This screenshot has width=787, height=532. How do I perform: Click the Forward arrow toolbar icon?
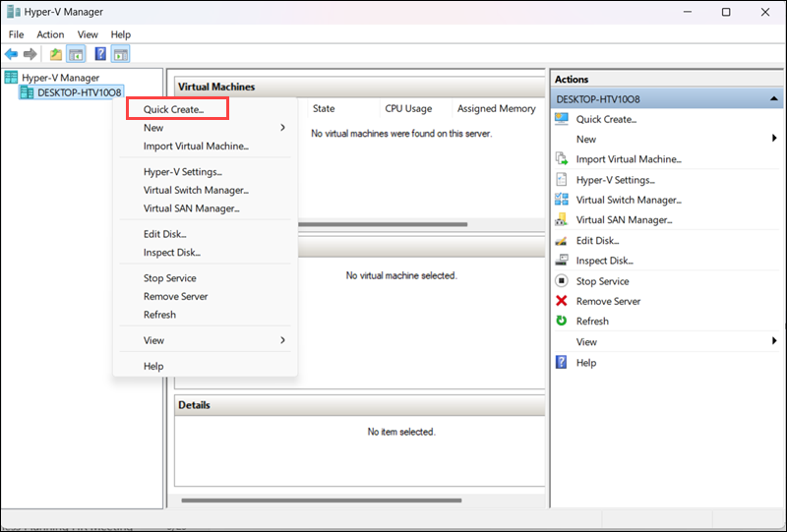point(30,54)
